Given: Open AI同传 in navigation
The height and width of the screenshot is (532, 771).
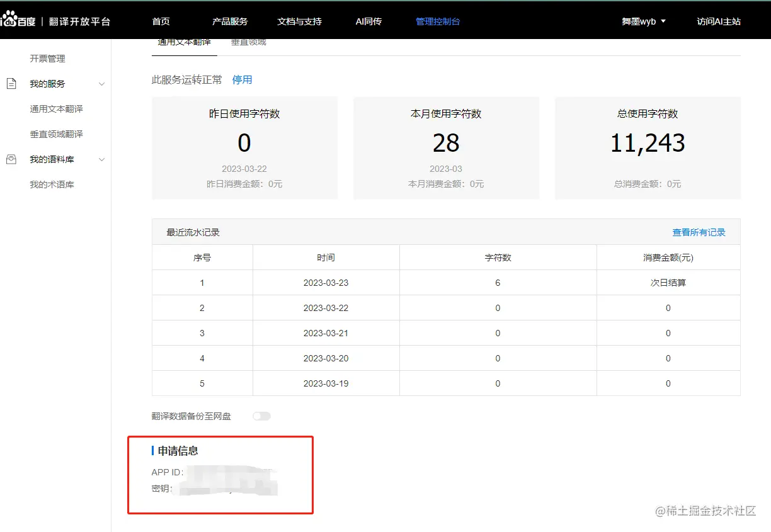Looking at the screenshot, I should (368, 21).
